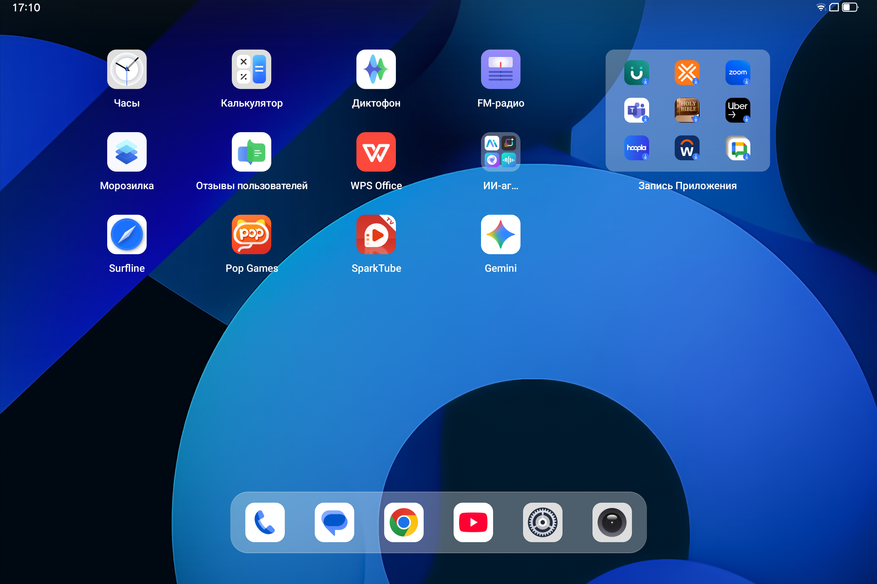Open Messages from the dock
877x584 pixels.
pos(334,522)
